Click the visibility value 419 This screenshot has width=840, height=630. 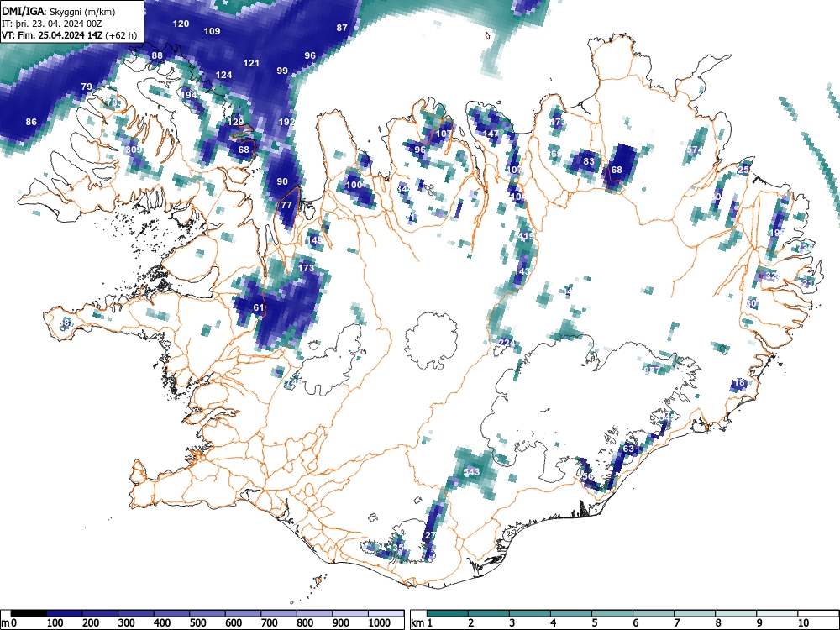click(526, 236)
